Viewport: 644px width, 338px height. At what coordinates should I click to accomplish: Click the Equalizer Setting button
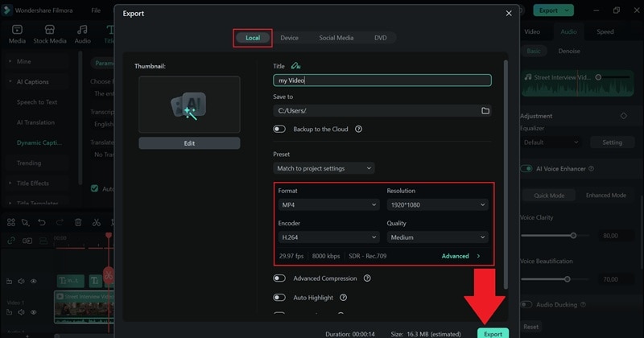(x=612, y=142)
